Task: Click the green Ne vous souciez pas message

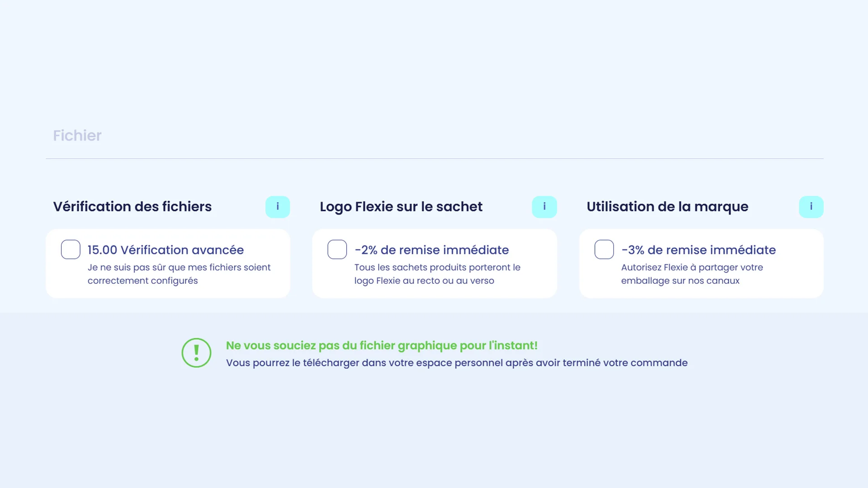Action: click(382, 346)
